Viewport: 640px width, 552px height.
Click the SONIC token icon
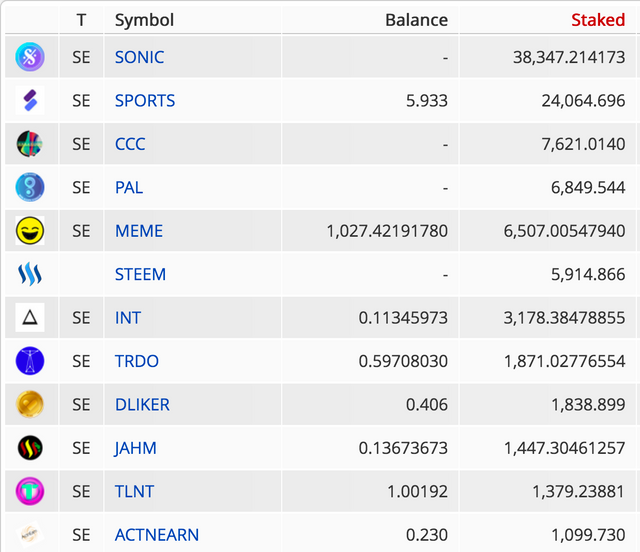coord(30,57)
